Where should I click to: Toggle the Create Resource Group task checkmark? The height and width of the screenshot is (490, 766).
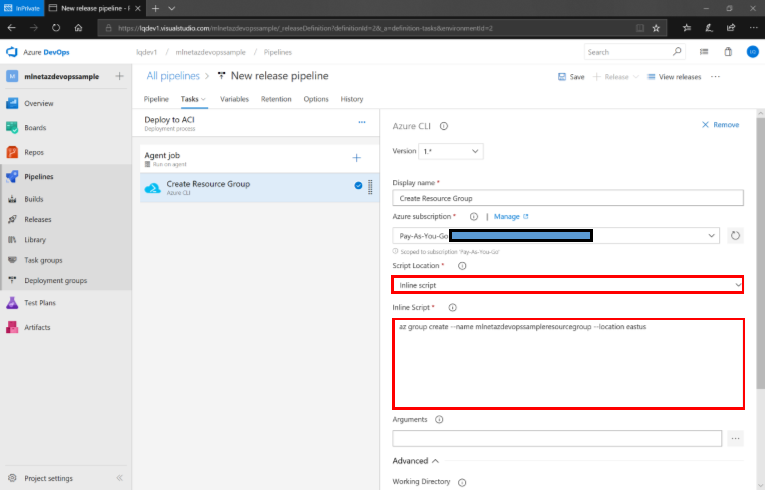coord(358,185)
